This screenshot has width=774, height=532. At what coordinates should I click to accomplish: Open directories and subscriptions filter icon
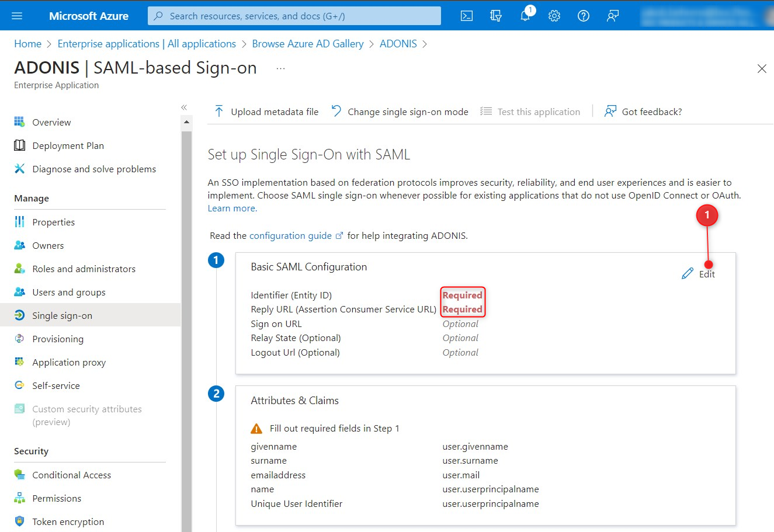pos(496,16)
